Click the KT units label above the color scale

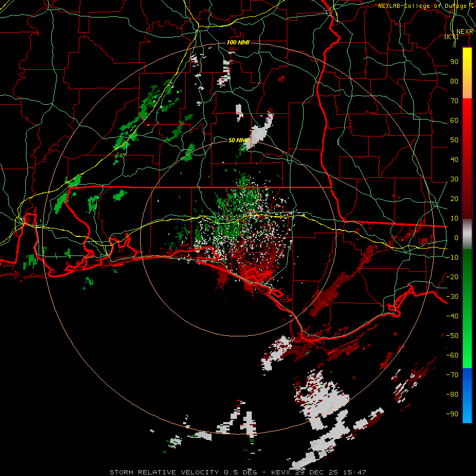tap(452, 37)
